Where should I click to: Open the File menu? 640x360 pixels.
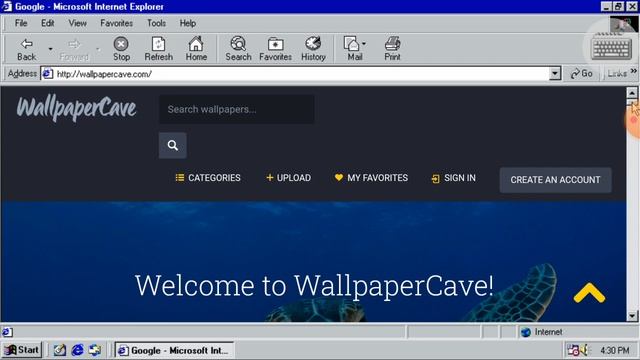(21, 23)
